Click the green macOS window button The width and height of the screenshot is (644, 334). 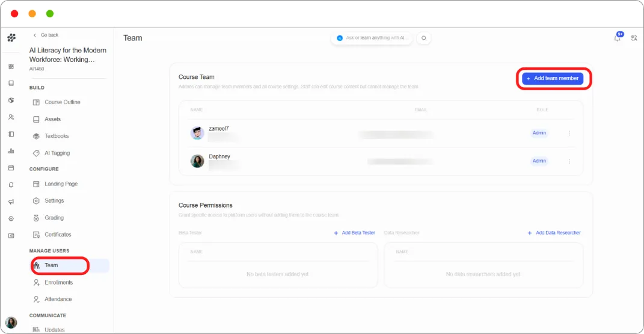point(50,14)
